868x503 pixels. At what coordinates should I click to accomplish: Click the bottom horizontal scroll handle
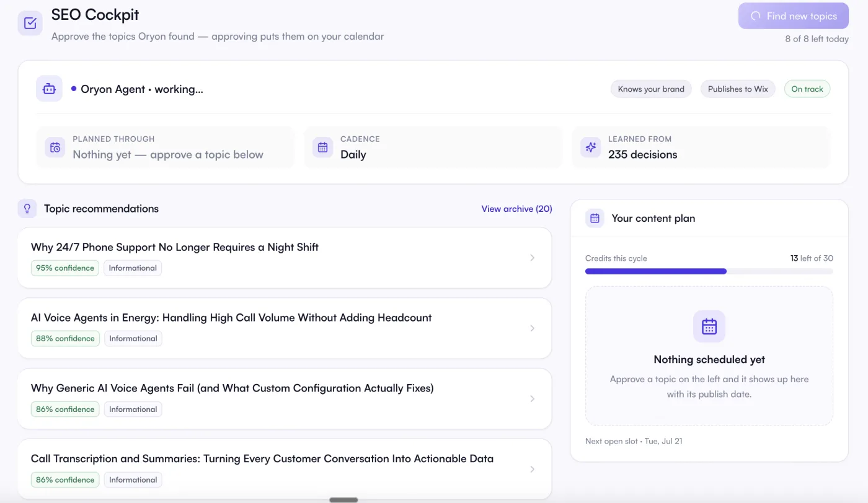[343, 500]
